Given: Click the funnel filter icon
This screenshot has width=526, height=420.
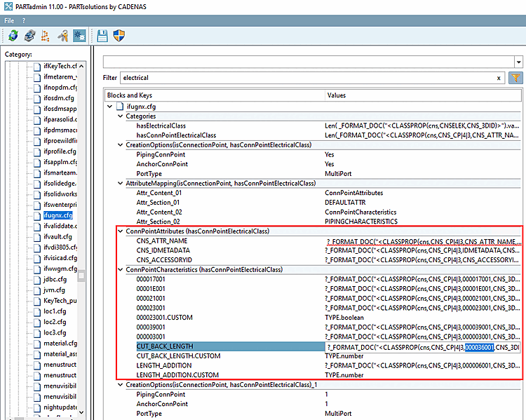Looking at the screenshot, I should (x=515, y=78).
